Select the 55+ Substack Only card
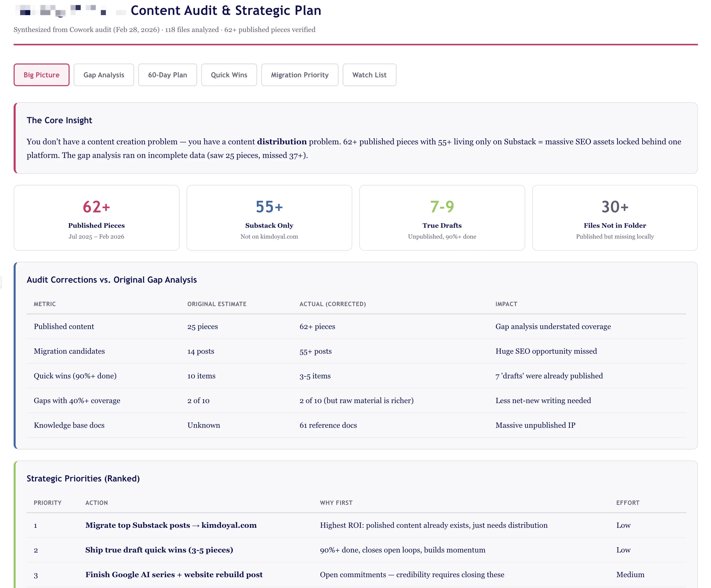Image resolution: width=711 pixels, height=588 pixels. click(x=269, y=217)
